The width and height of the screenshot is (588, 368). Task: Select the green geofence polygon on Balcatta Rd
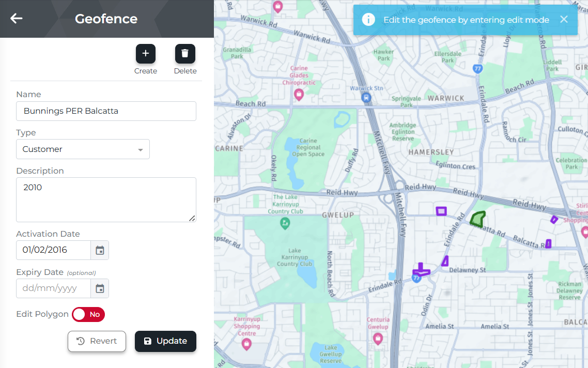coord(478,219)
